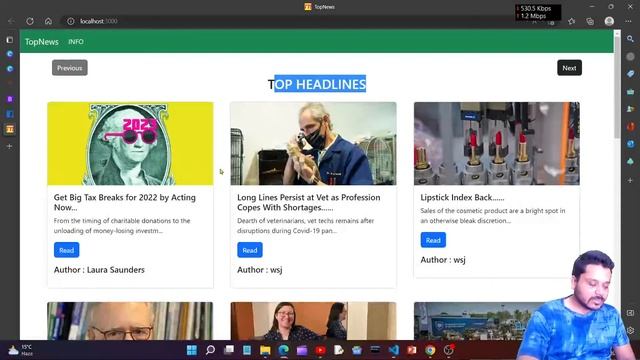Image resolution: width=640 pixels, height=360 pixels.
Task: Click the man with glasses thumbnail
Action: [130, 321]
